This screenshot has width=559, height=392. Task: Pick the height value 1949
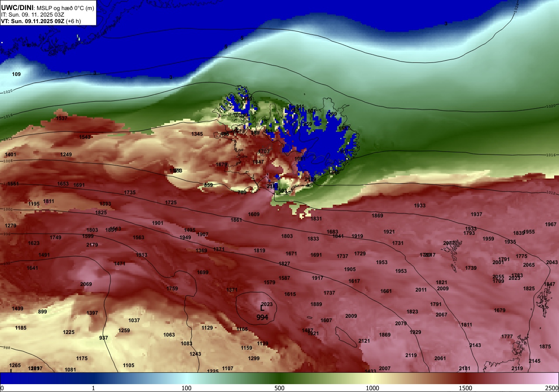tap(185, 237)
